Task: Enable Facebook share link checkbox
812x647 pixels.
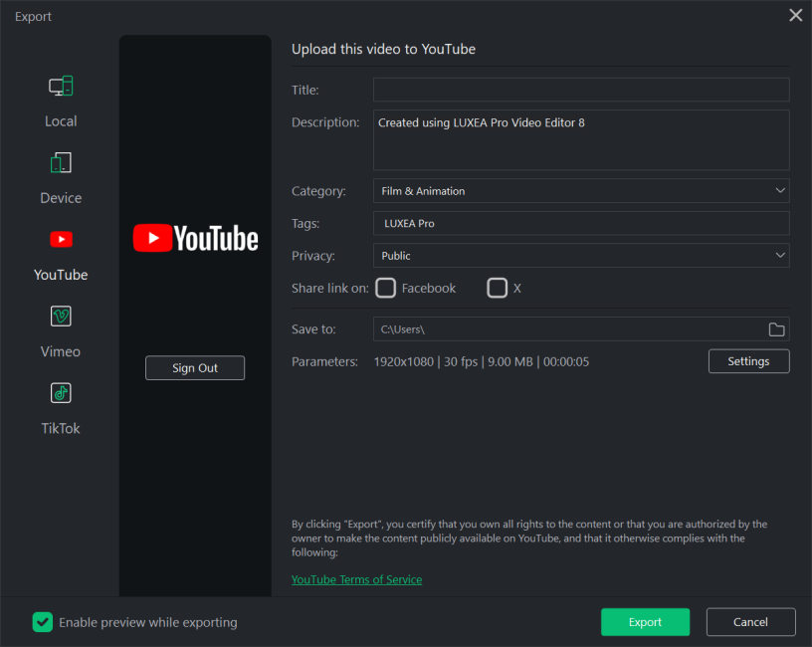Action: pos(386,289)
